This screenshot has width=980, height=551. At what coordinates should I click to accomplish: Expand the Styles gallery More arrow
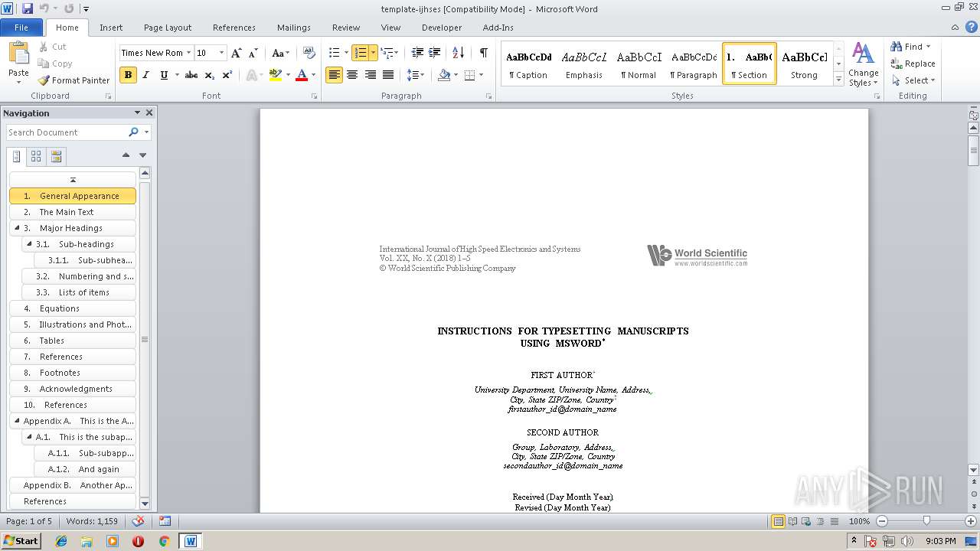click(x=839, y=79)
